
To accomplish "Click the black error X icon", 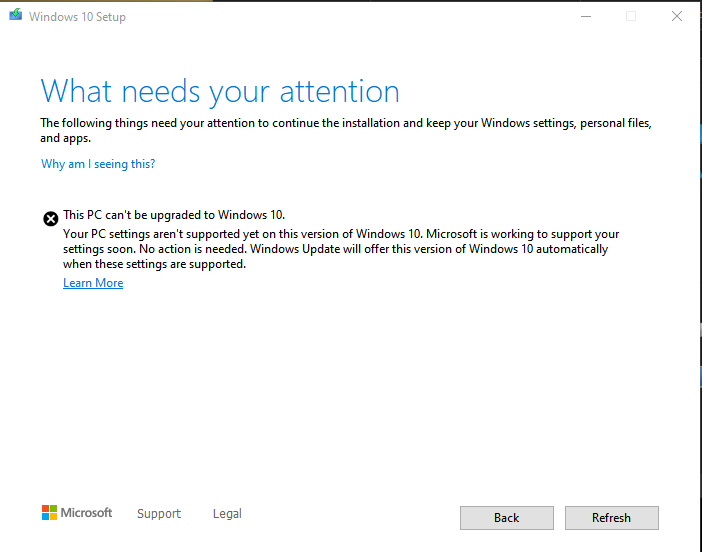I will 51,219.
